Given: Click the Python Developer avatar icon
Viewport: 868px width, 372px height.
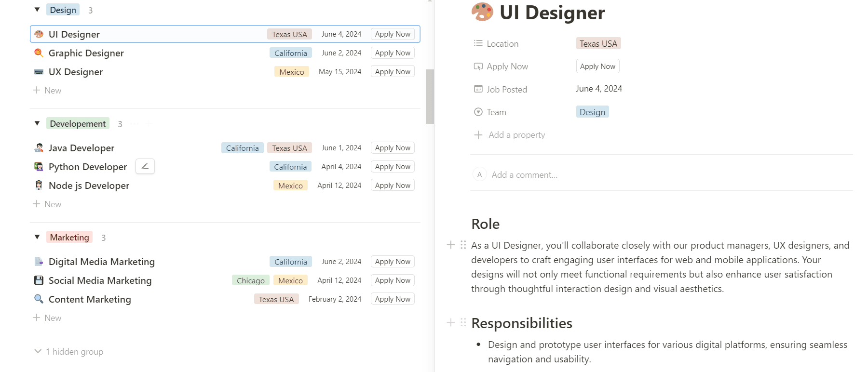Looking at the screenshot, I should (x=39, y=167).
